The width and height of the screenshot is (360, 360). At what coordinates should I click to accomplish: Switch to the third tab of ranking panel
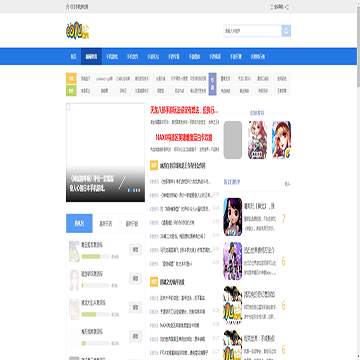tap(132, 223)
